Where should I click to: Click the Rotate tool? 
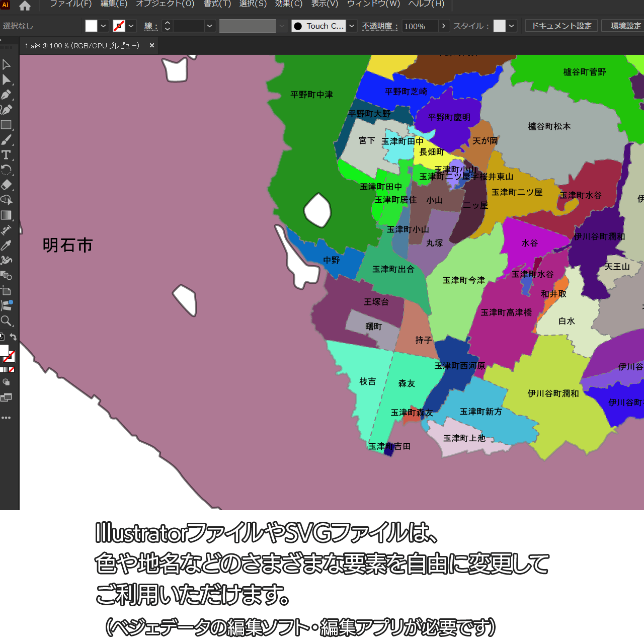[x=6, y=170]
